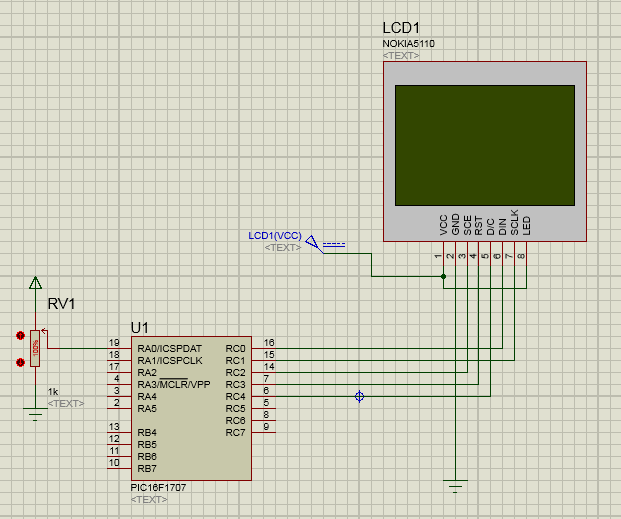621x519 pixels.
Task: Click the RC1 pin label
Action: [x=236, y=361]
